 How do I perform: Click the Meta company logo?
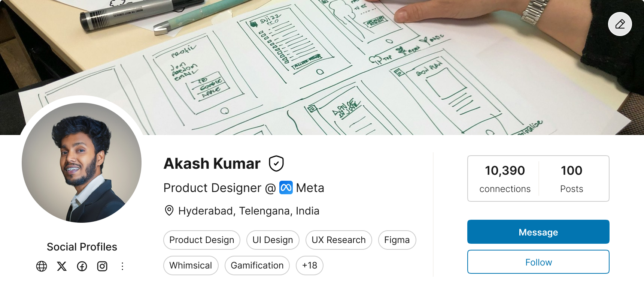286,188
